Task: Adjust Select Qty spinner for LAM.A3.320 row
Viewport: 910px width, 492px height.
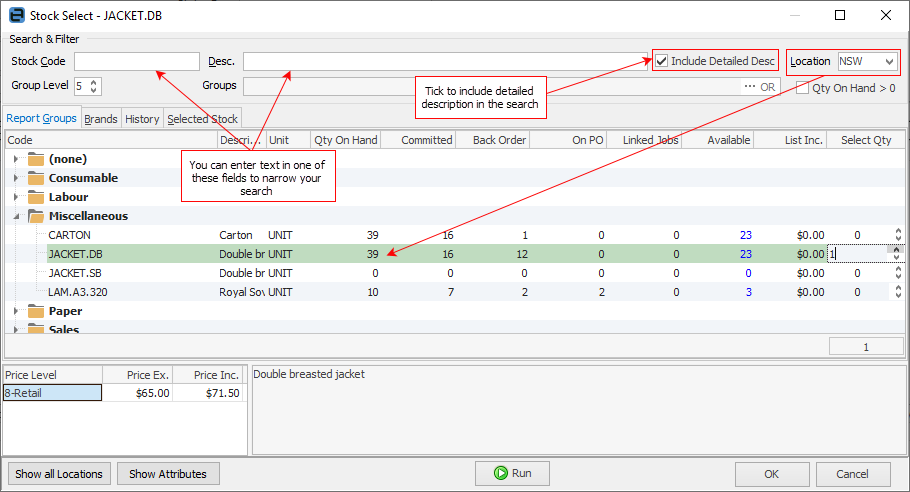Action: point(898,292)
